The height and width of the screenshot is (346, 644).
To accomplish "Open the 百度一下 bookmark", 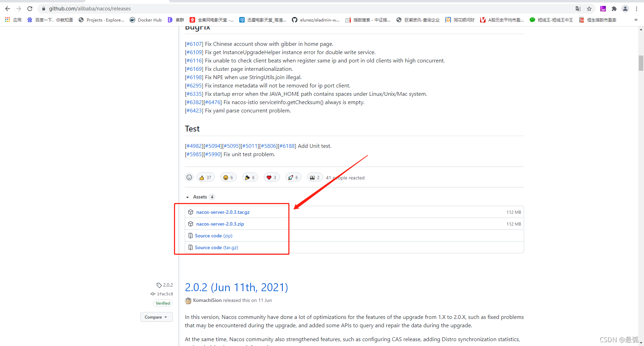I will (50, 20).
